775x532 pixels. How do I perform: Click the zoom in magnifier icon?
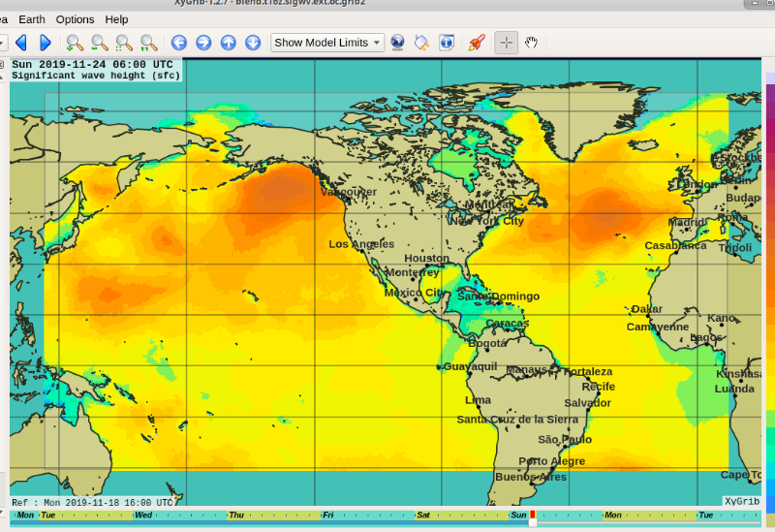coord(75,43)
